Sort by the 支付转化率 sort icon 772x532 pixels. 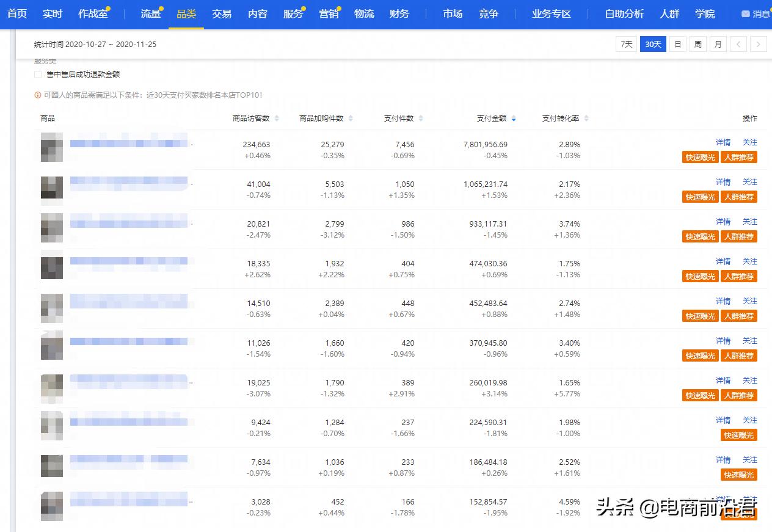585,118
